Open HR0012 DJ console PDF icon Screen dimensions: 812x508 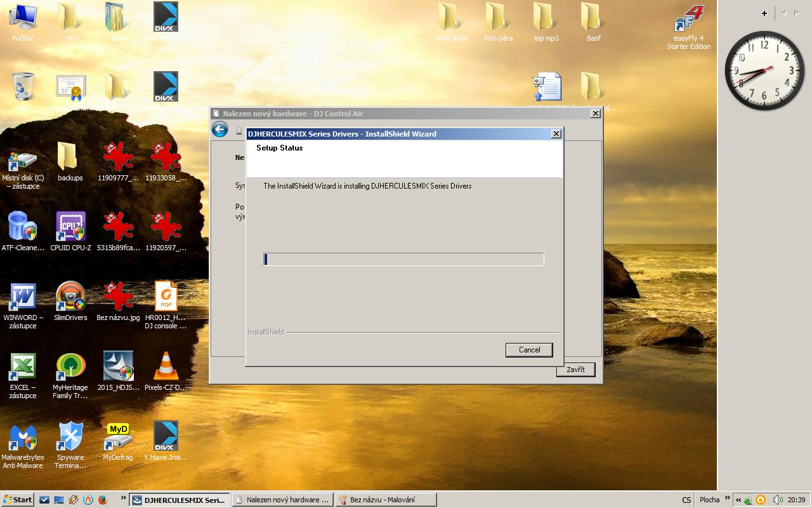pyautogui.click(x=166, y=306)
